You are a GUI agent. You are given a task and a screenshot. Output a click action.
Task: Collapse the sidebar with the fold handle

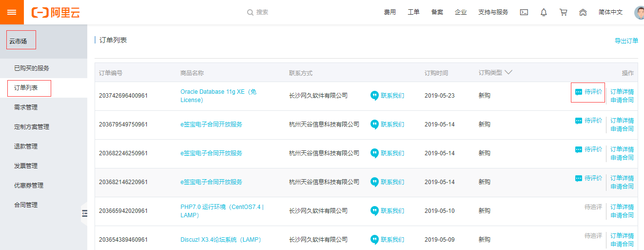tap(84, 213)
